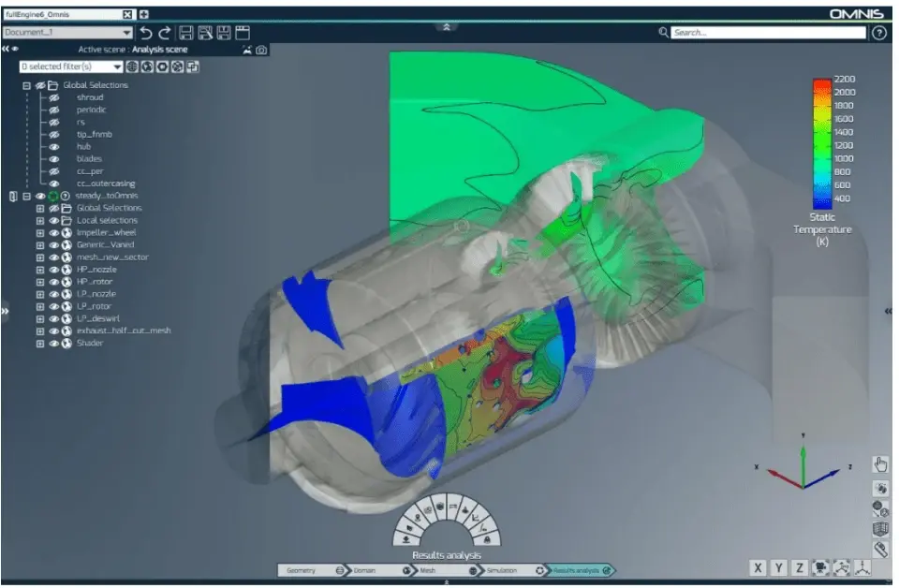Click the hexagon filter icon
Screen dimensions: 899x588
(163, 66)
